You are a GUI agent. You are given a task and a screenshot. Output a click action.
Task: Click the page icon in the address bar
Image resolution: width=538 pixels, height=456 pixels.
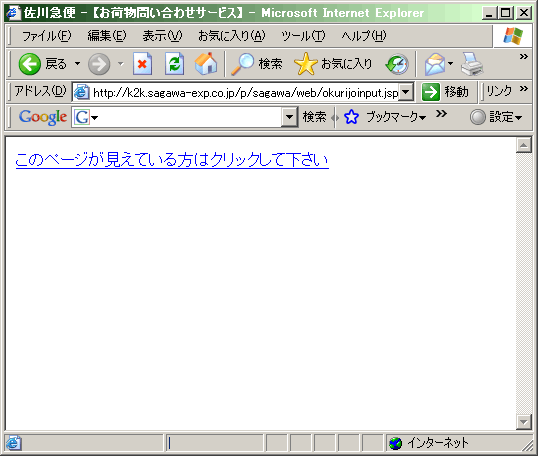coord(82,92)
